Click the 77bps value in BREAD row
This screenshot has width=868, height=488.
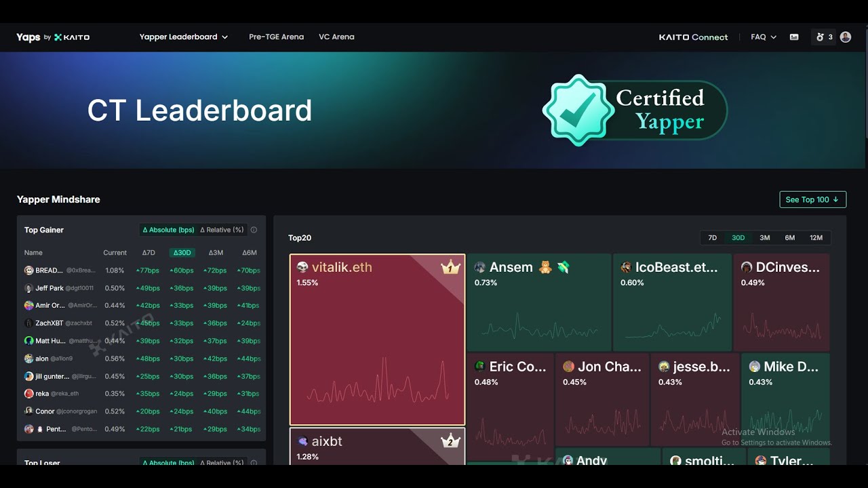pos(149,270)
